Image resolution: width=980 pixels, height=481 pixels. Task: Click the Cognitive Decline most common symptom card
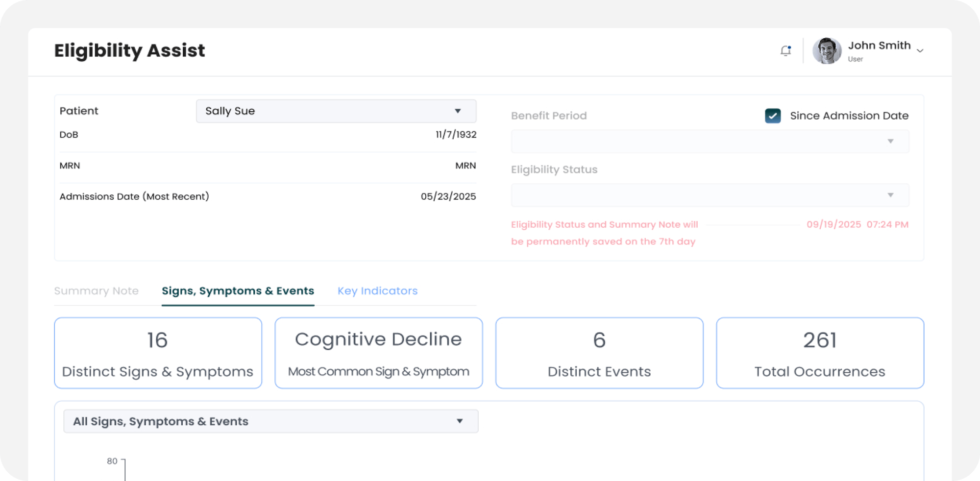[378, 353]
